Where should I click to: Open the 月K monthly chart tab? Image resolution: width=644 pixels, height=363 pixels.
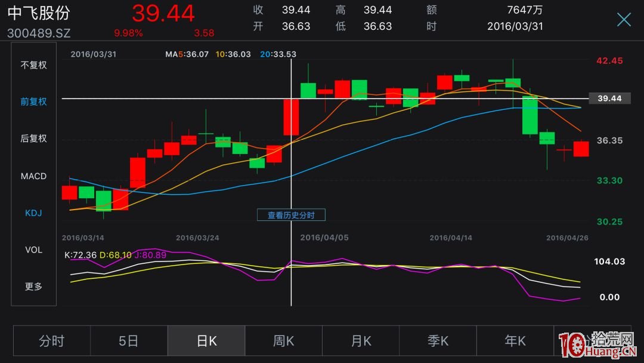click(x=361, y=341)
